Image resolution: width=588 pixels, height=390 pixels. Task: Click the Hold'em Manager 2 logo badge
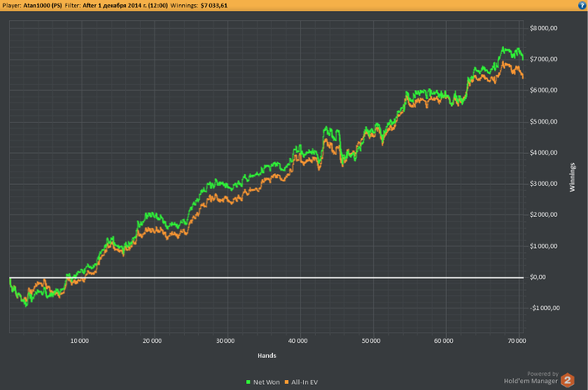coord(567,380)
